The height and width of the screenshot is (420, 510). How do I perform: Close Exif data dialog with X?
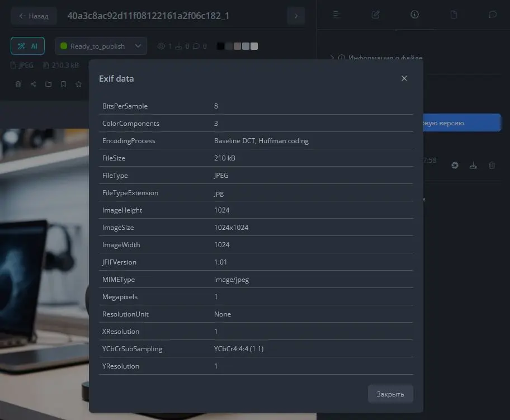pos(404,78)
